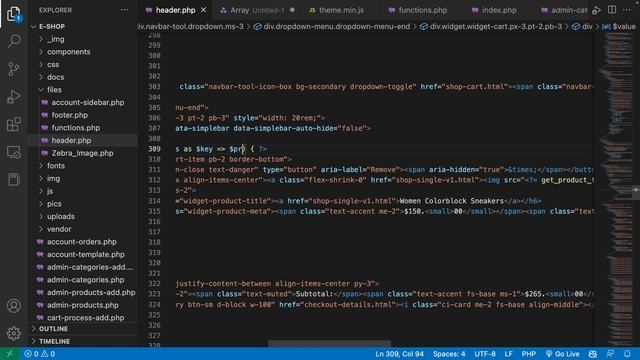This screenshot has height=360, width=640.
Task: Open editor more actions menu
Action: (x=627, y=10)
